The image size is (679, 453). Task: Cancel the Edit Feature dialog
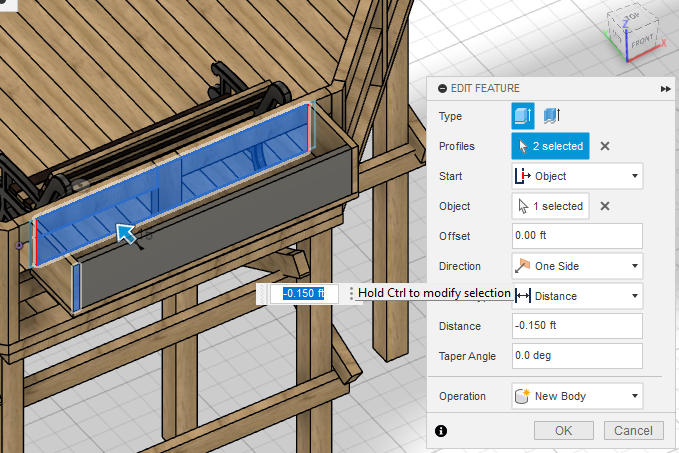(634, 430)
